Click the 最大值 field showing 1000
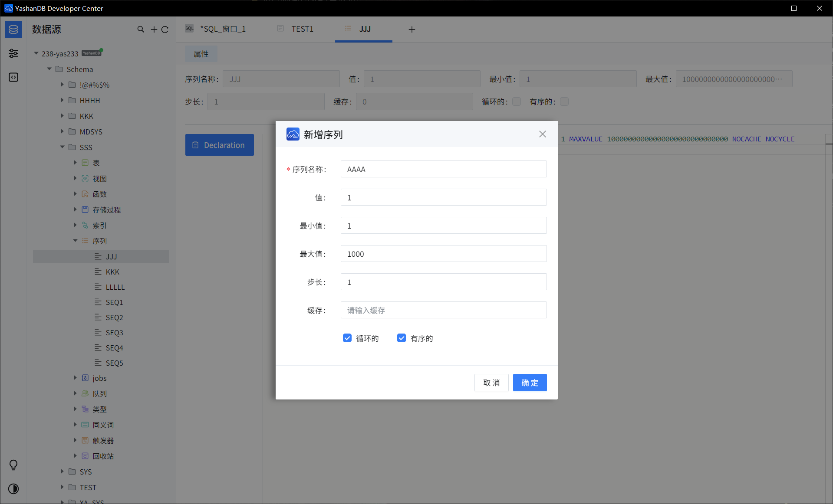The image size is (833, 504). (444, 254)
